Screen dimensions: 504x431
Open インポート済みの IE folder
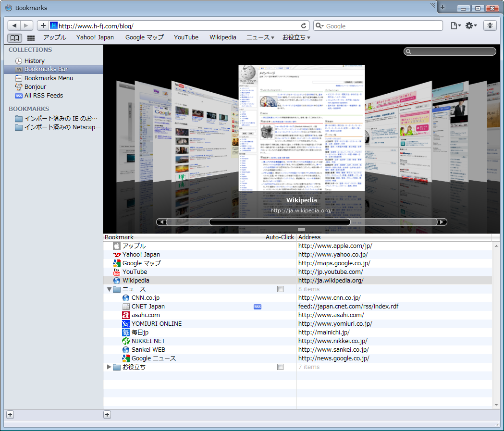click(x=53, y=119)
